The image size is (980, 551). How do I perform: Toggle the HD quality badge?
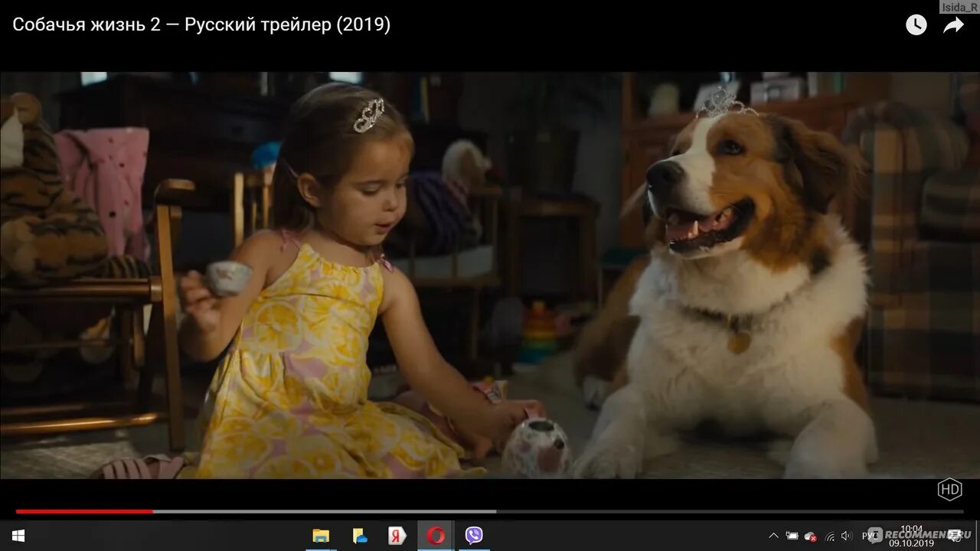(x=949, y=489)
